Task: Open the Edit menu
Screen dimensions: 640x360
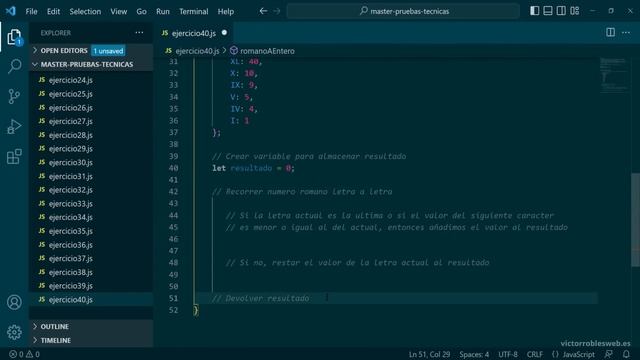Action: click(53, 11)
